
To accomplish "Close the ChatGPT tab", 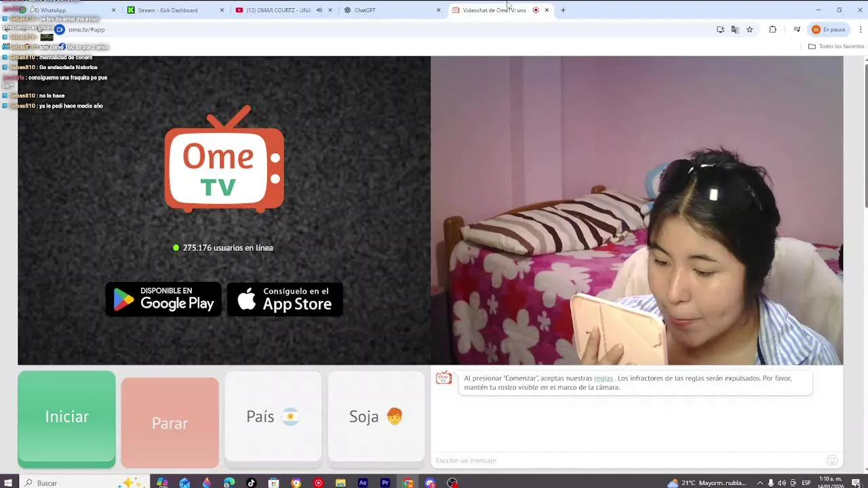I will 438,10.
